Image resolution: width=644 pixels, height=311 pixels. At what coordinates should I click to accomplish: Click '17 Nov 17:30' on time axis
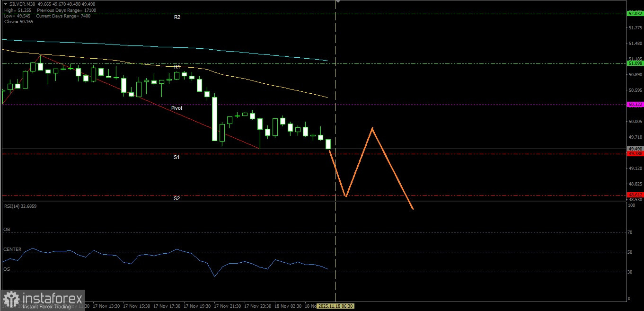(x=168, y=306)
